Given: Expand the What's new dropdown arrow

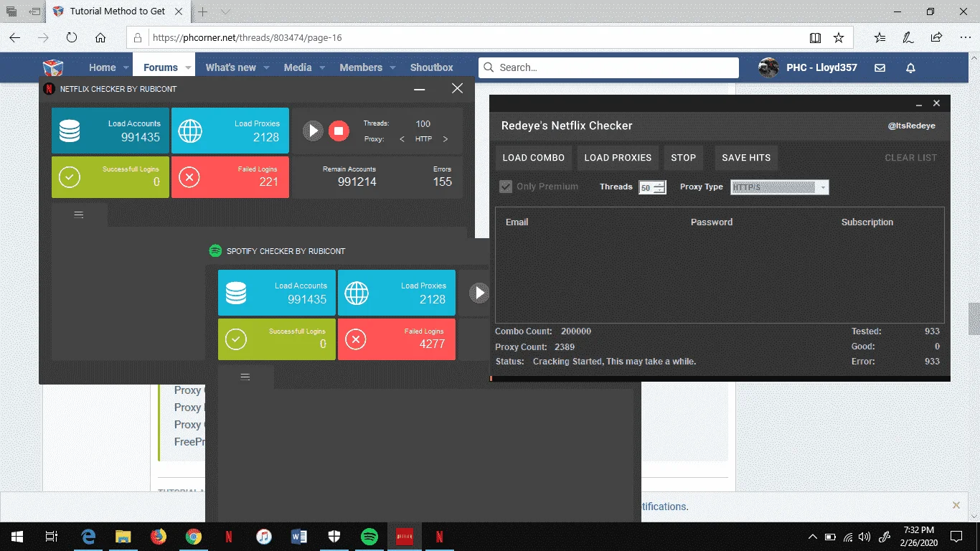Looking at the screenshot, I should [266, 67].
